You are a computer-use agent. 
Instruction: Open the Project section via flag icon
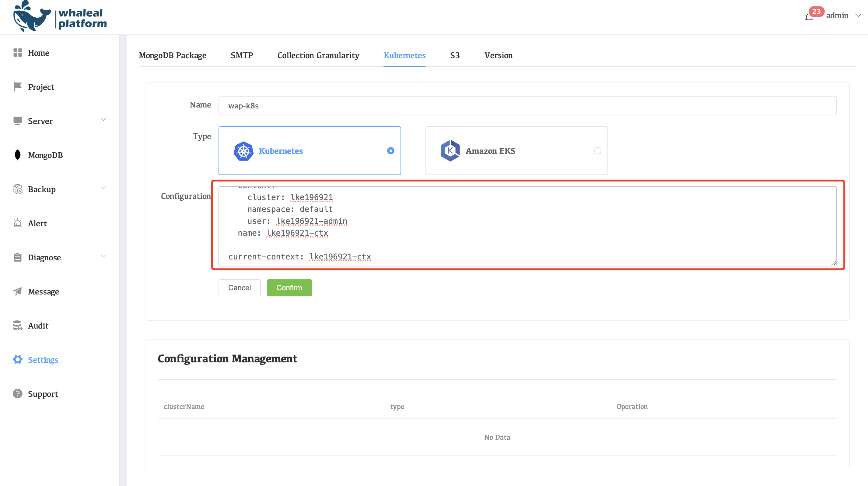(x=18, y=86)
